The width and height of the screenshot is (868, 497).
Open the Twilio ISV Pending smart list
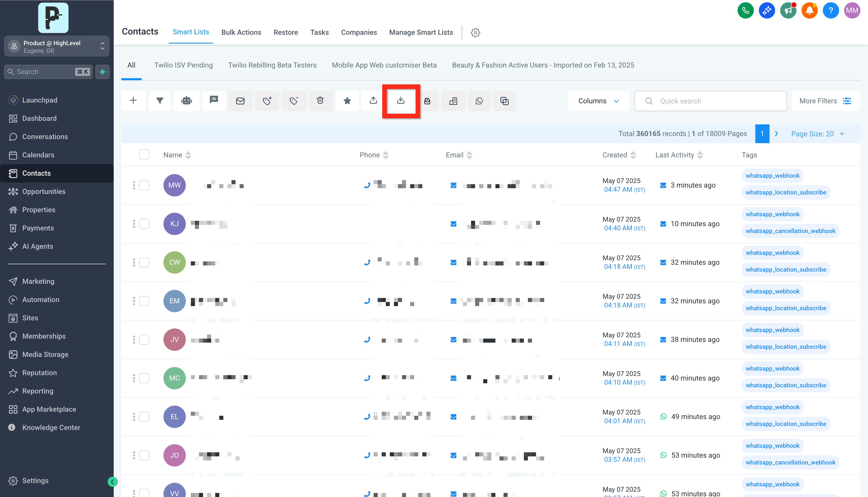[183, 65]
